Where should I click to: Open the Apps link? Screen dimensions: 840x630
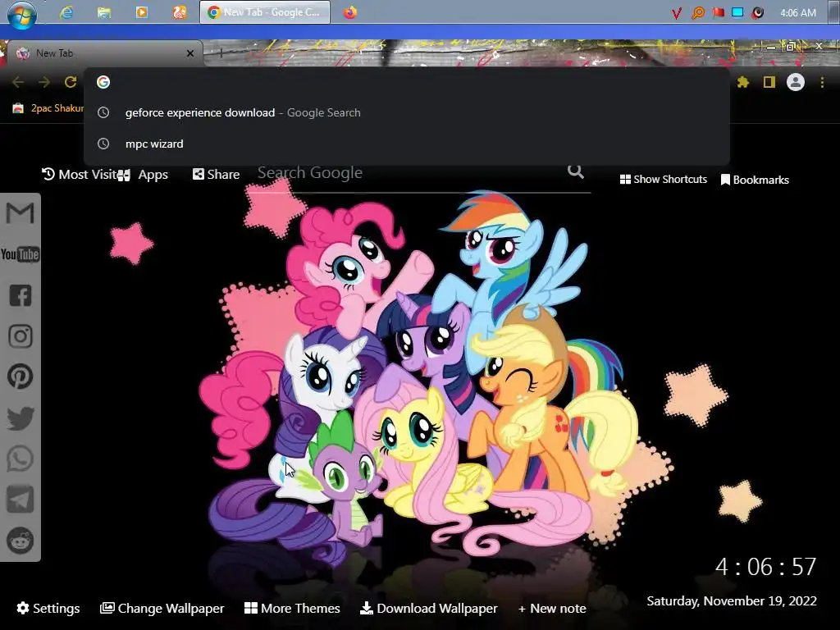point(144,175)
